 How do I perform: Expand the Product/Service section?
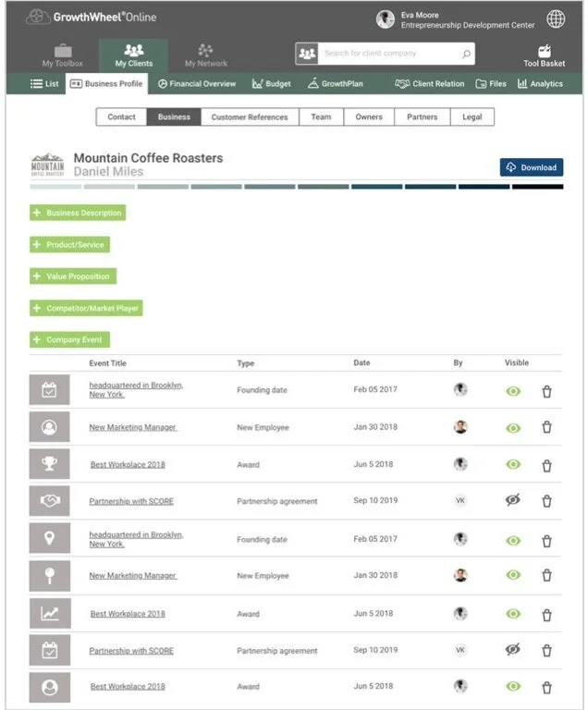[x=69, y=244]
